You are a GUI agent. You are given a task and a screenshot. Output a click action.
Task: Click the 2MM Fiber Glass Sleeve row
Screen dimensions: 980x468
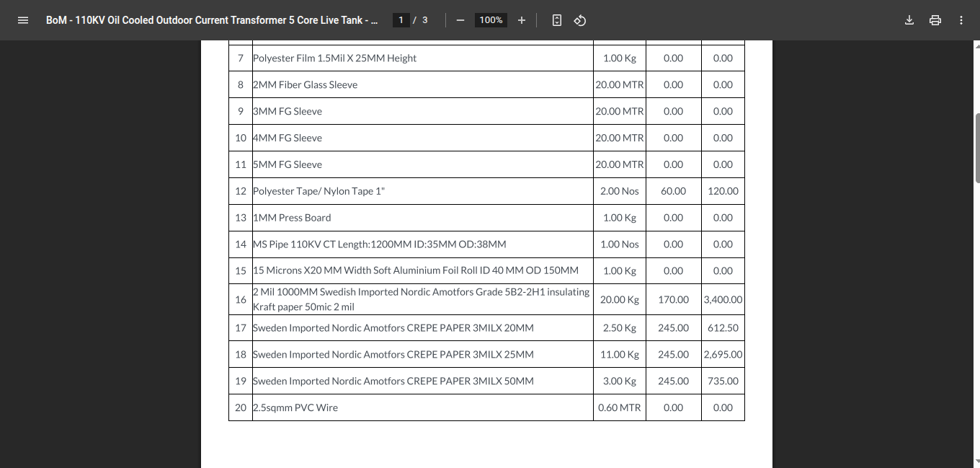[x=305, y=85]
